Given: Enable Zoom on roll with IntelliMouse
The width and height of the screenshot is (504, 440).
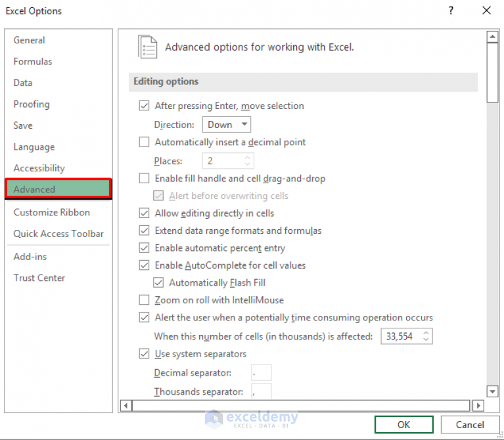Looking at the screenshot, I should [x=144, y=299].
